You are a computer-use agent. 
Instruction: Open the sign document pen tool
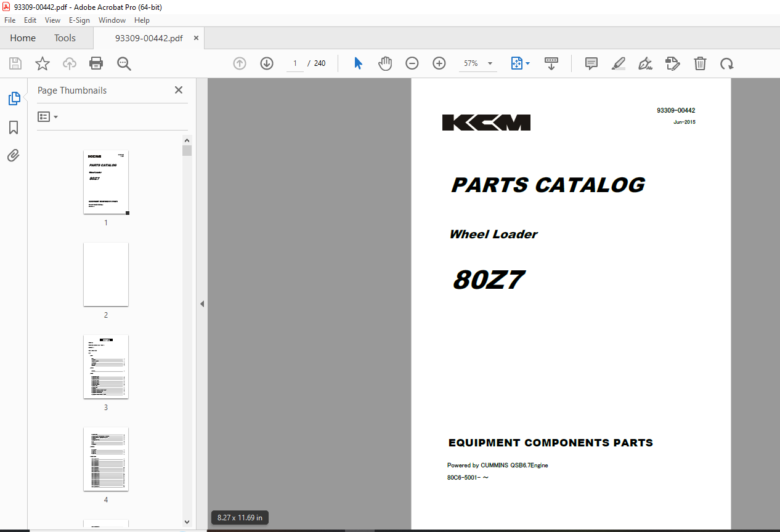click(645, 63)
